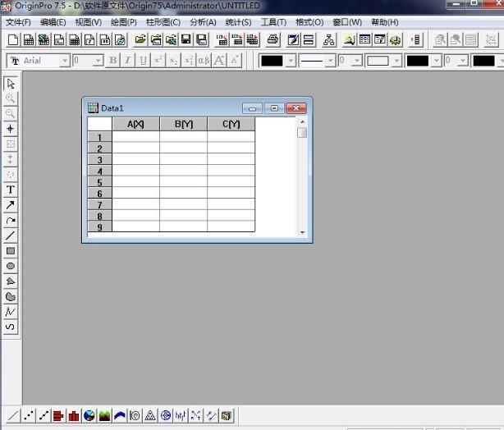Select the Zoom In magnifier tool
The height and width of the screenshot is (430, 504).
click(11, 98)
